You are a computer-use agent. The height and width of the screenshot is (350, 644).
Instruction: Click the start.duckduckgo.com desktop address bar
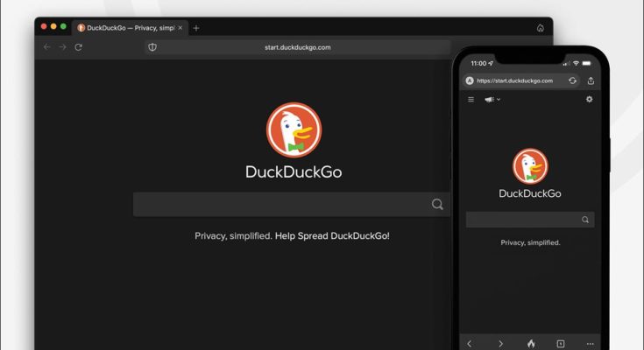point(298,47)
